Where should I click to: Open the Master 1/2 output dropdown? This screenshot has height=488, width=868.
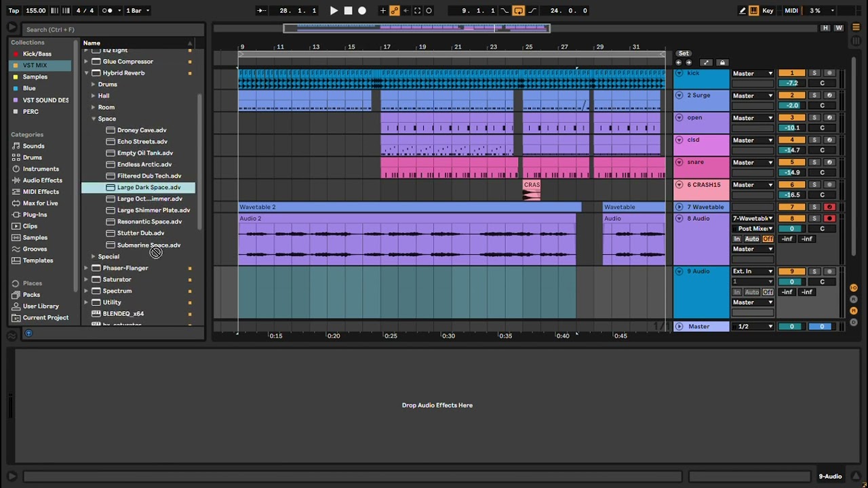tap(753, 327)
